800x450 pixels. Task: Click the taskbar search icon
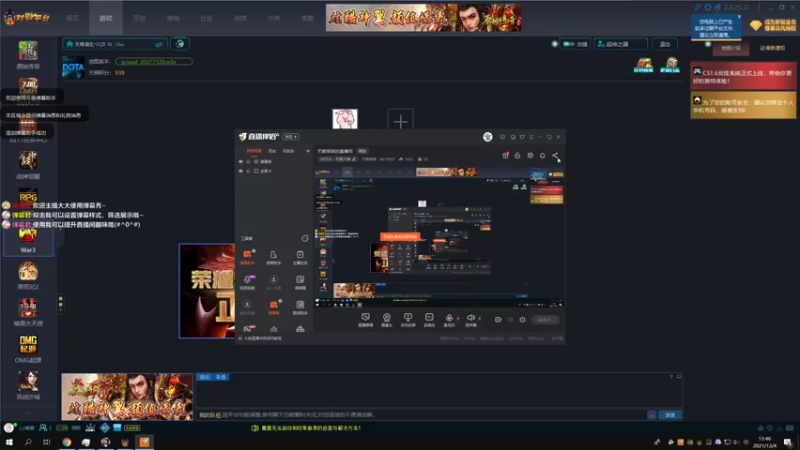28,442
